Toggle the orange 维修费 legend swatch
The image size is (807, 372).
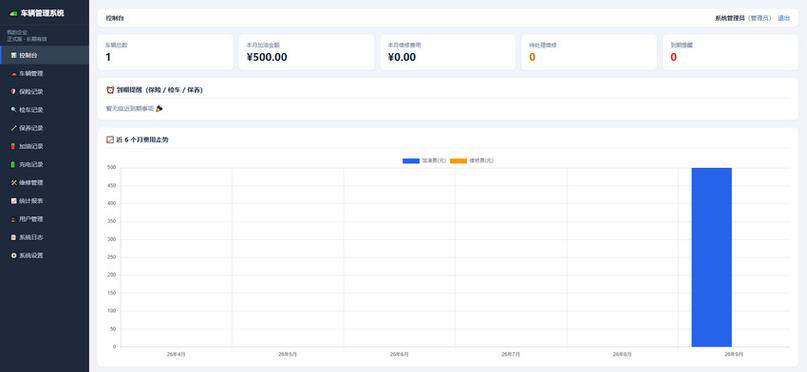tap(459, 161)
